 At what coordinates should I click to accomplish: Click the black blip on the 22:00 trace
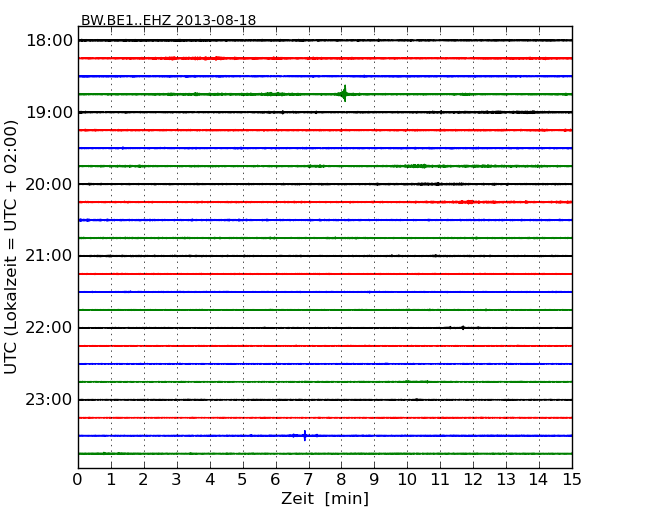coord(463,328)
